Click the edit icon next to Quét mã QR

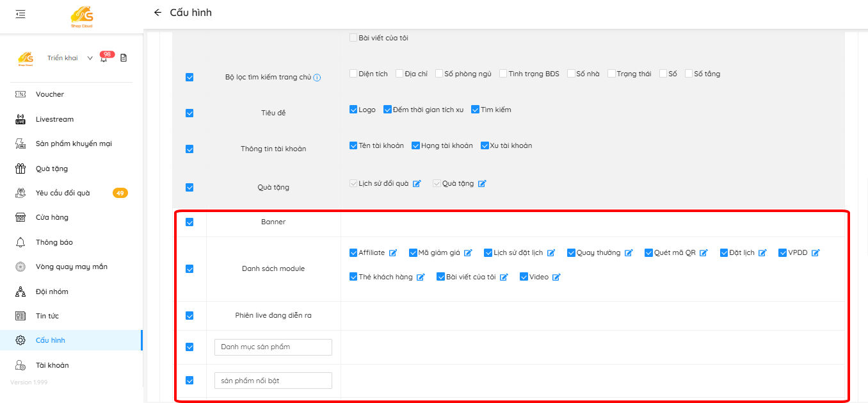703,253
